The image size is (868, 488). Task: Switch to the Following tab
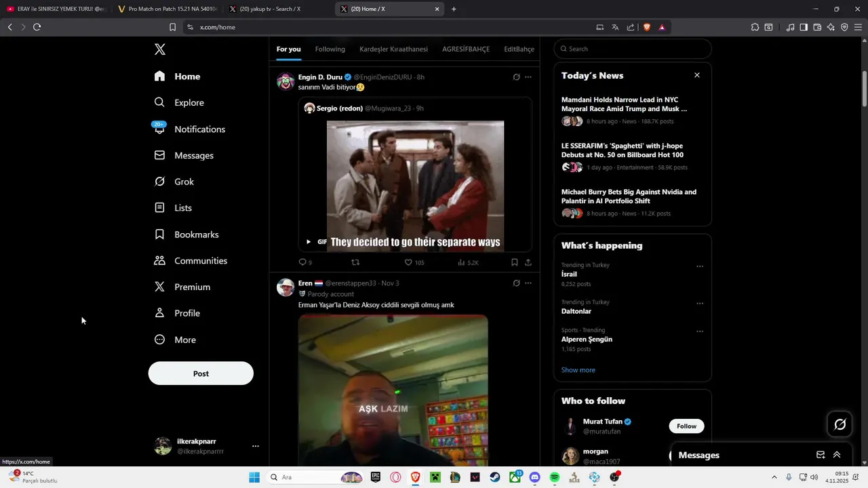pos(330,49)
